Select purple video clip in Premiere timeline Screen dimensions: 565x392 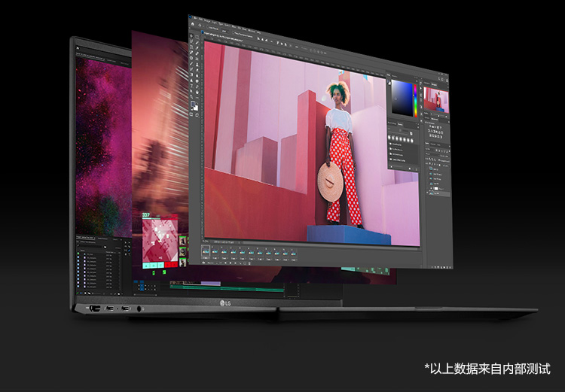[211, 284]
